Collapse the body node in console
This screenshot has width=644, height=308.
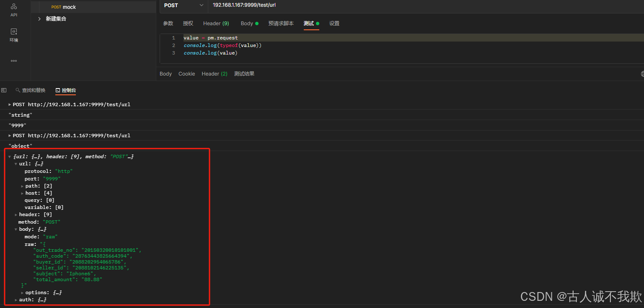click(x=16, y=230)
